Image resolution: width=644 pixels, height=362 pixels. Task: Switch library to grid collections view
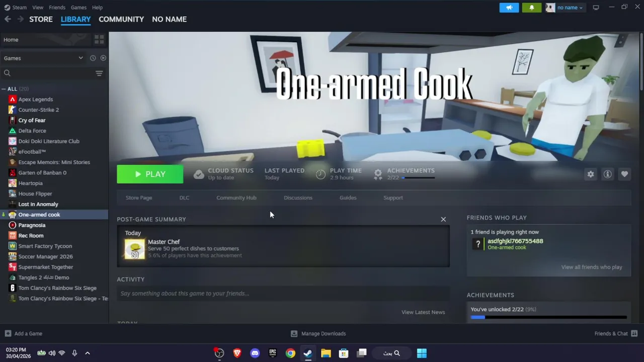[x=99, y=39]
